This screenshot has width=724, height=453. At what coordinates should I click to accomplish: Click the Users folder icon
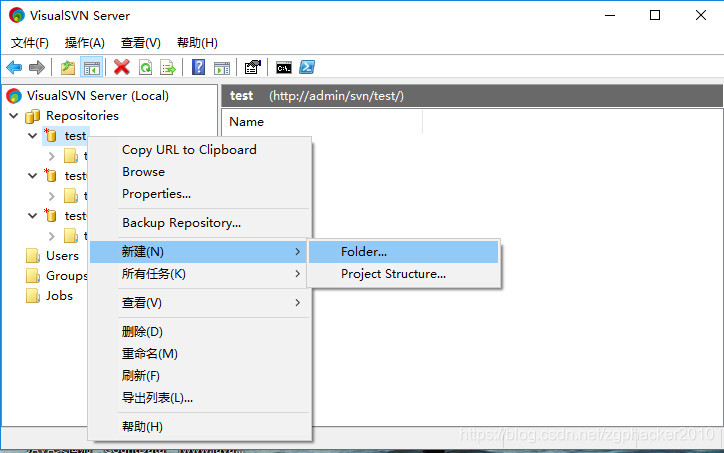pos(33,256)
